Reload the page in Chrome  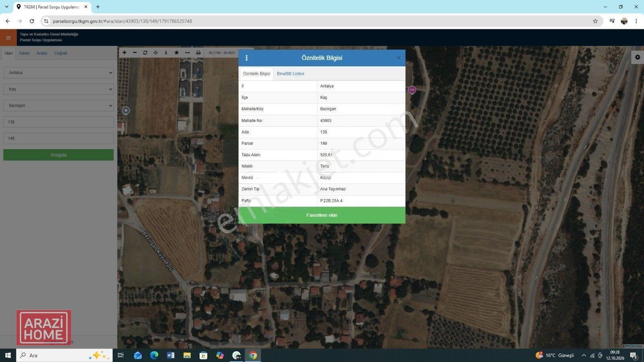coord(32,21)
